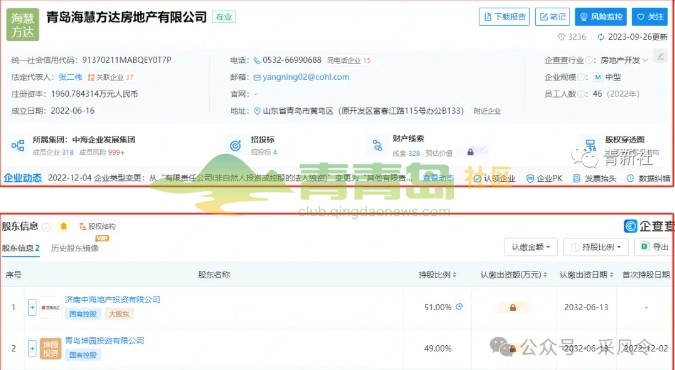Click the 在业 status tag
This screenshot has height=370, width=675.
pyautogui.click(x=224, y=17)
